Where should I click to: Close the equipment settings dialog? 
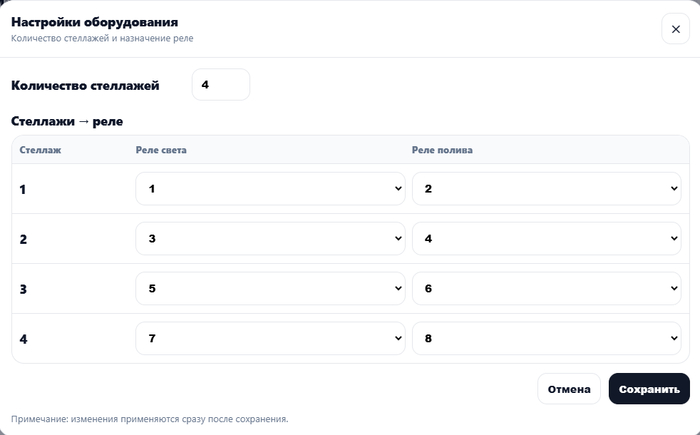click(675, 29)
